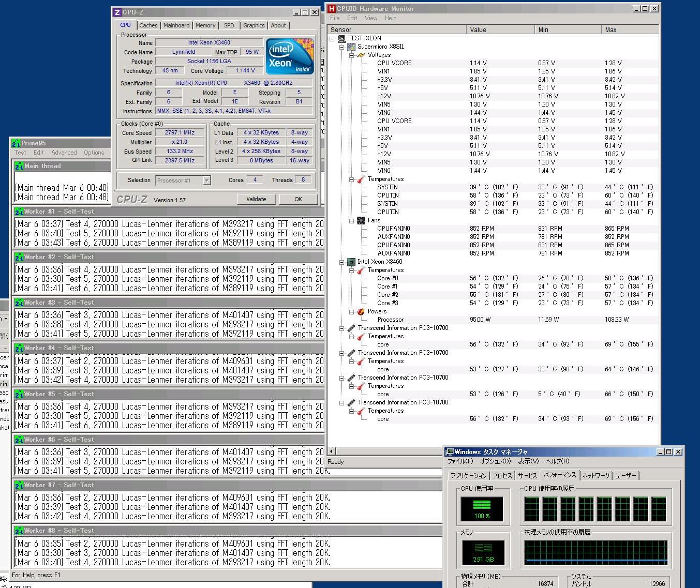Click the Voltages lightning icon

(x=361, y=55)
